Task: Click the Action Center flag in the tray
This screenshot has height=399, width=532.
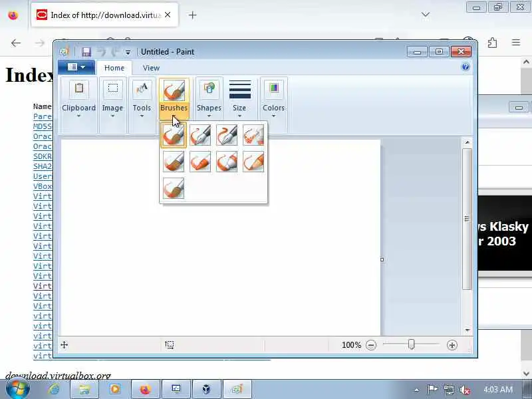Action: click(x=432, y=390)
